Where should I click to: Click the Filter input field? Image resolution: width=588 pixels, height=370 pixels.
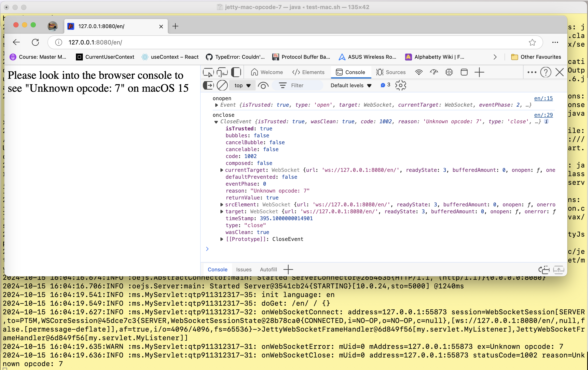307,85
